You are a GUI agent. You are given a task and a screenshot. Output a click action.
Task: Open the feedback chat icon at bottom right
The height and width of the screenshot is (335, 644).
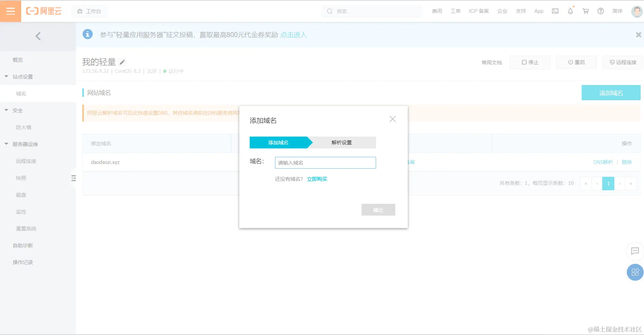point(635,251)
